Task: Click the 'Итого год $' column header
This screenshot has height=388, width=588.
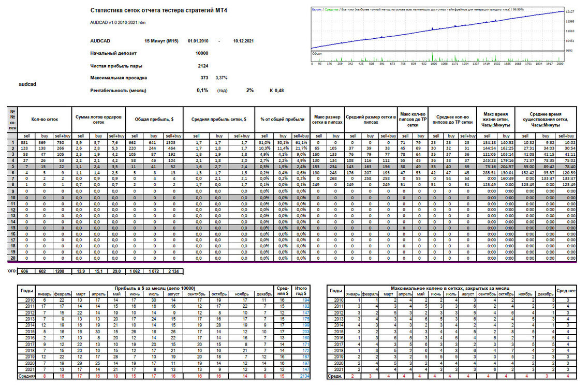Action: (301, 291)
